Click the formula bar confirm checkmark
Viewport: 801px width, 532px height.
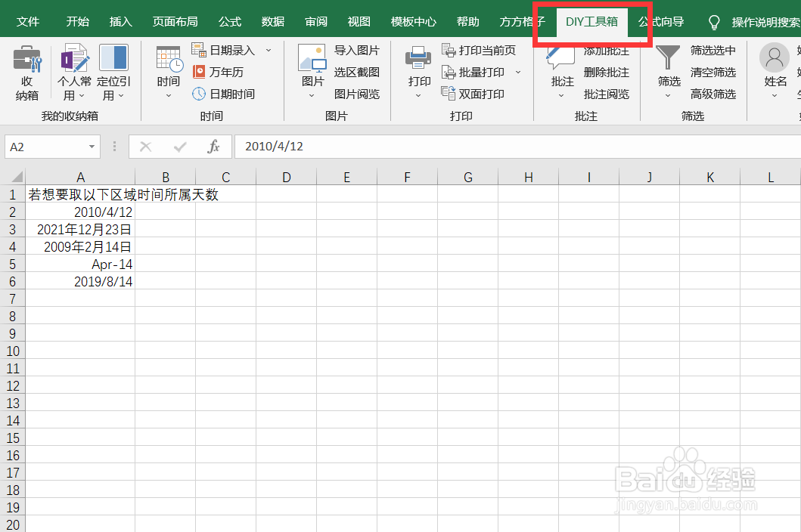coord(180,147)
